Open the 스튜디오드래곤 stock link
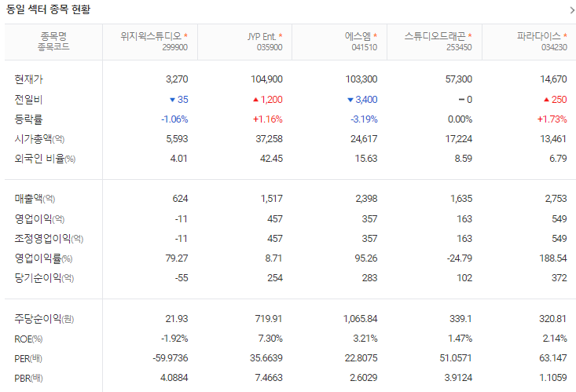Screen dimensions: 576x392 pos(435,36)
